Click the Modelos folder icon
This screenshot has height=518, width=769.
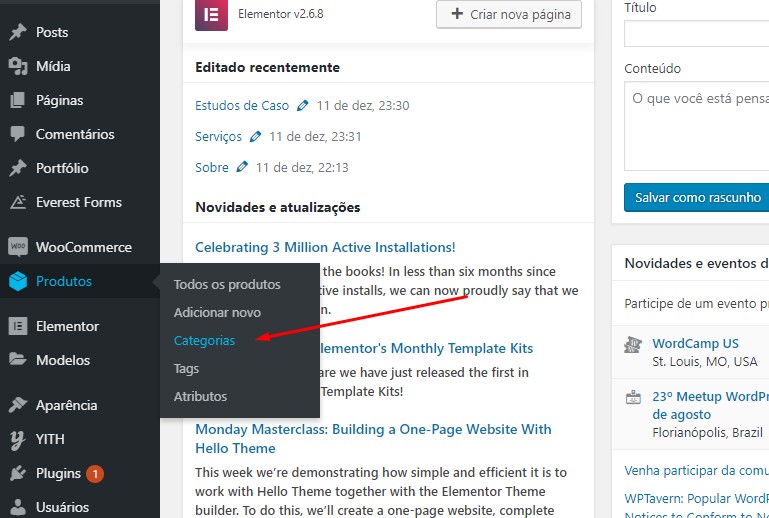[18, 360]
